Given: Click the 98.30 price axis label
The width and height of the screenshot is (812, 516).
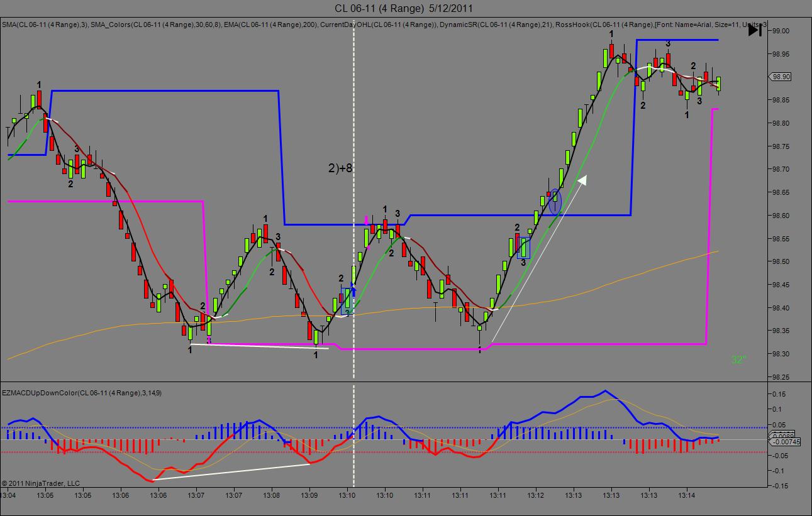Looking at the screenshot, I should (781, 354).
